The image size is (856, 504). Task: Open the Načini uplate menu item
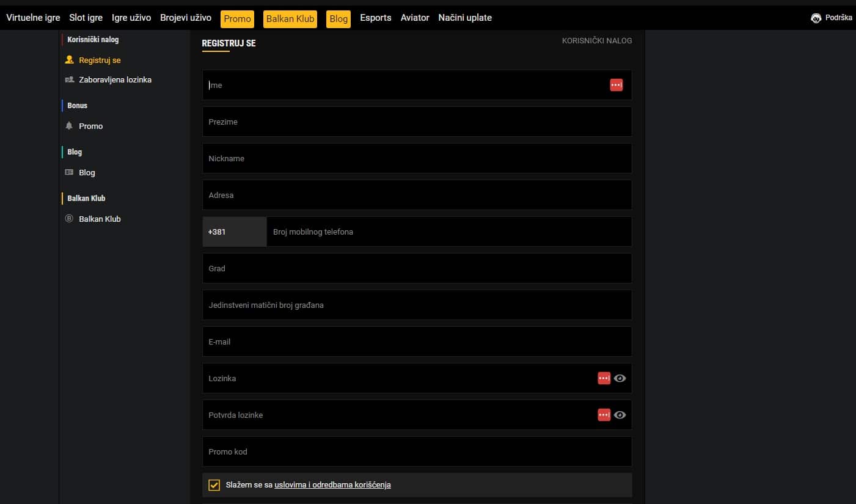click(x=465, y=18)
